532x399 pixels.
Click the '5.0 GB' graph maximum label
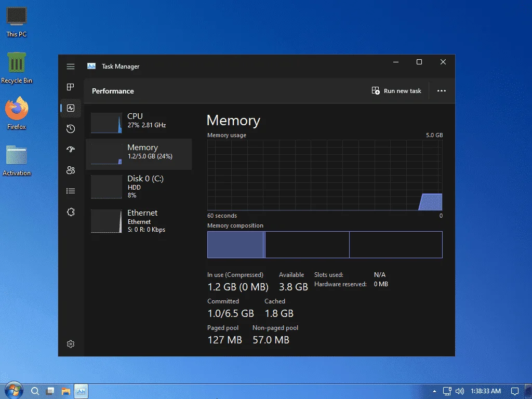(434, 135)
